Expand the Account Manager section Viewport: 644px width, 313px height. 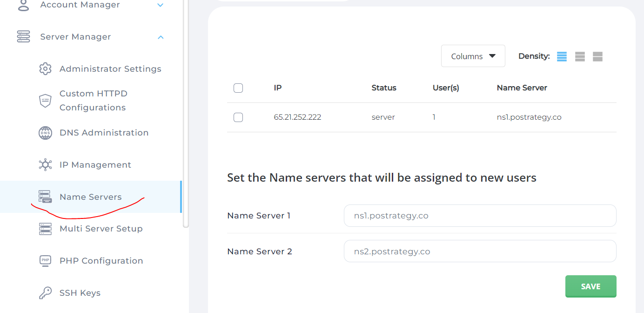pyautogui.click(x=161, y=5)
